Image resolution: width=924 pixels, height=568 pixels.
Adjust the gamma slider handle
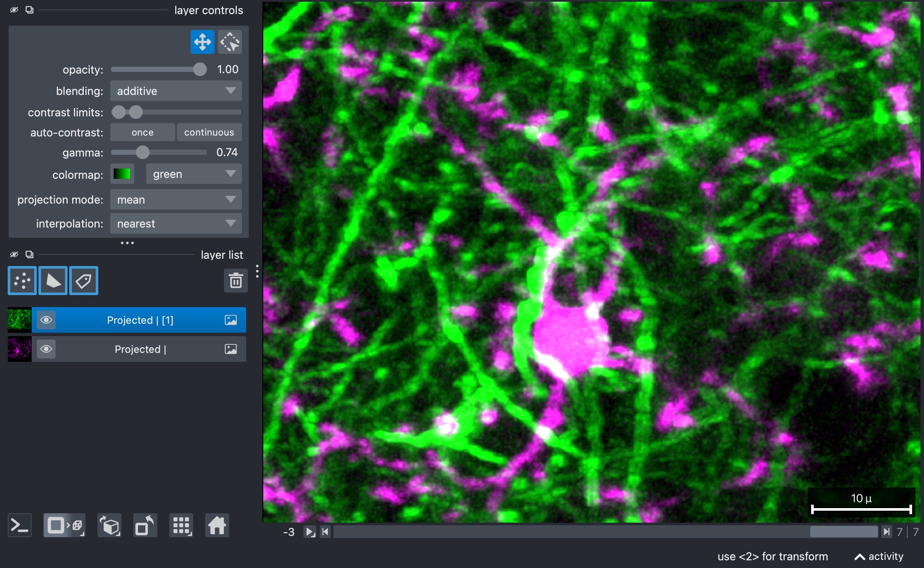[143, 152]
